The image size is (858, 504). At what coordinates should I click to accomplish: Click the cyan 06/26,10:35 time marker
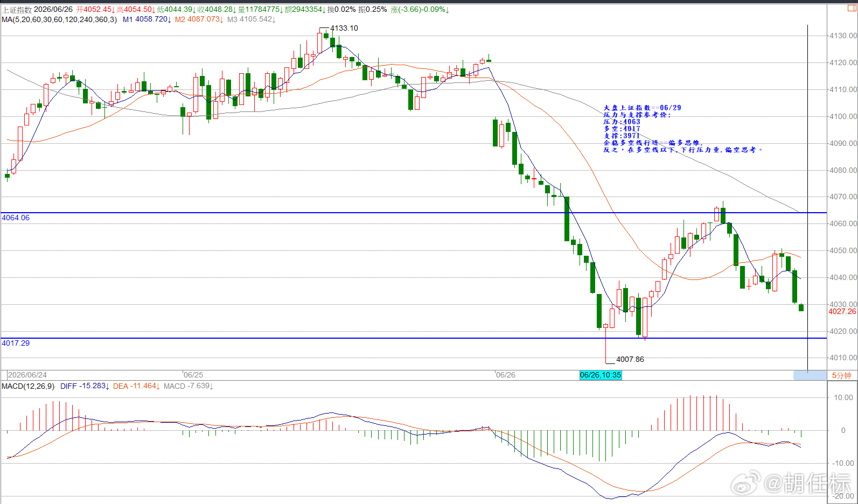(x=601, y=375)
